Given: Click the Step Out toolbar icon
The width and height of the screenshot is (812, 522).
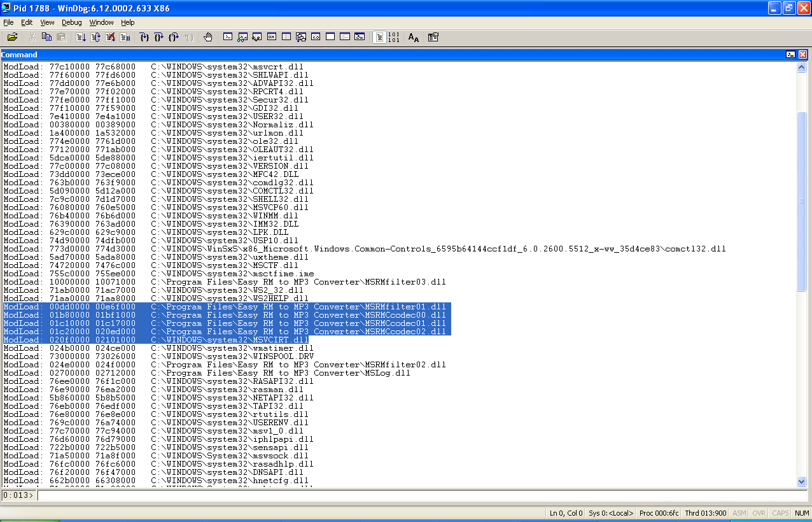Looking at the screenshot, I should (x=174, y=38).
